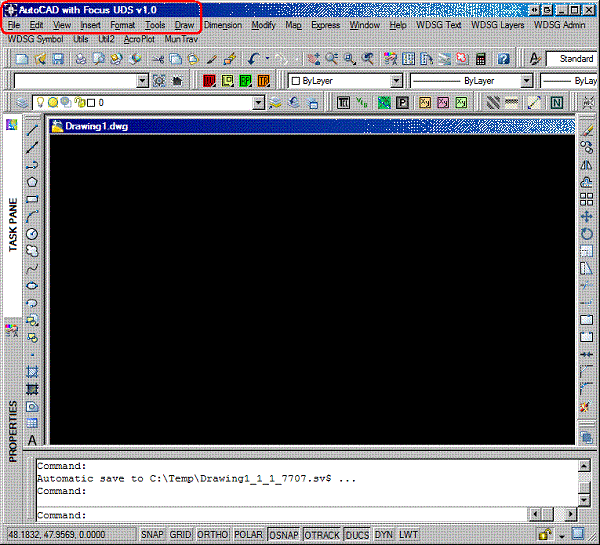Click the black P toolbar icon

click(x=403, y=103)
